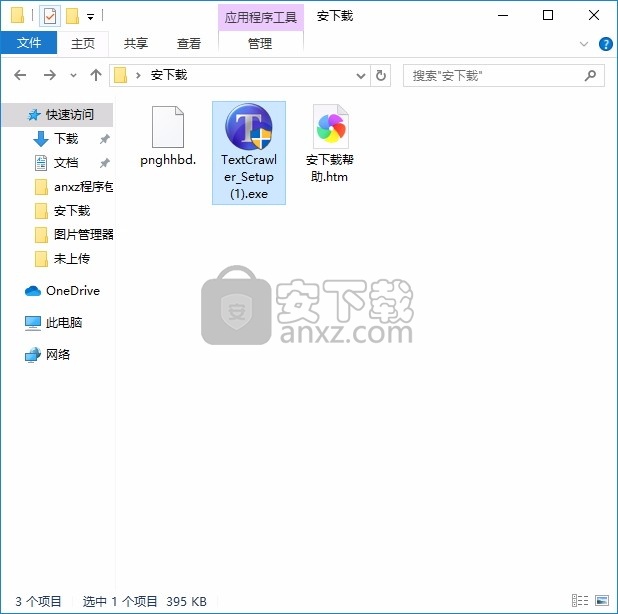The height and width of the screenshot is (614, 618).
Task: Click the Back navigation arrow
Action: pyautogui.click(x=20, y=75)
